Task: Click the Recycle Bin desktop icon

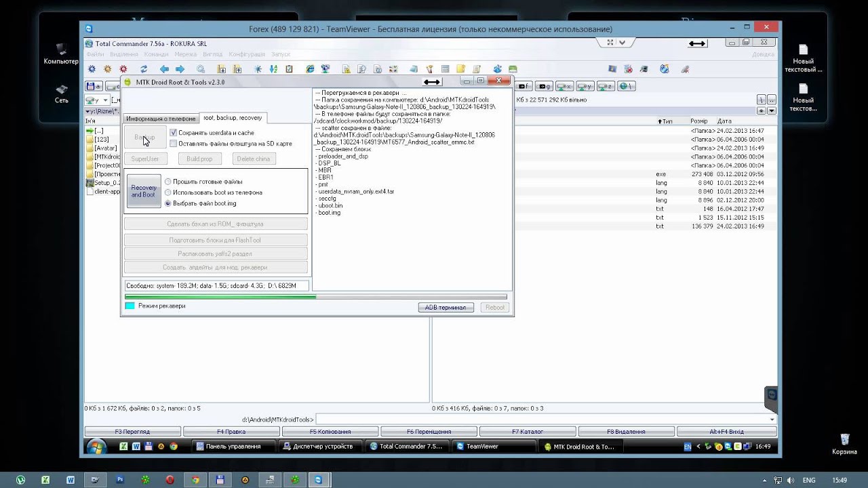Action: 845,445
